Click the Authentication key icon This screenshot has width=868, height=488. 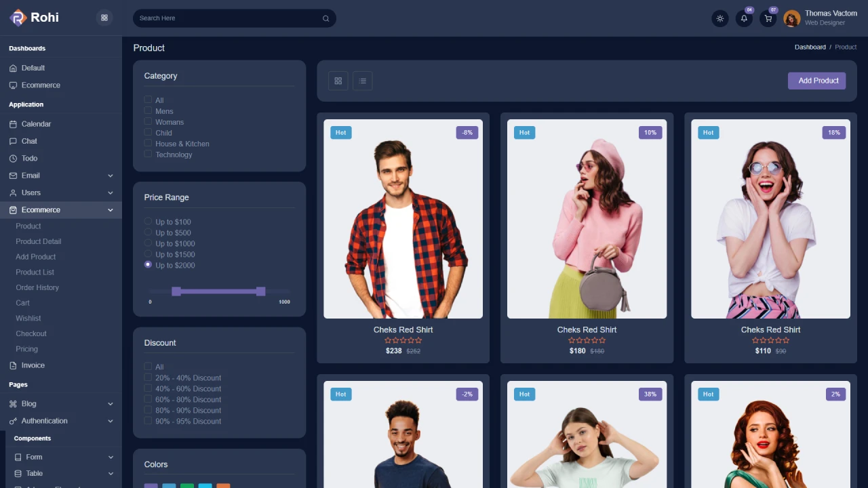13,421
